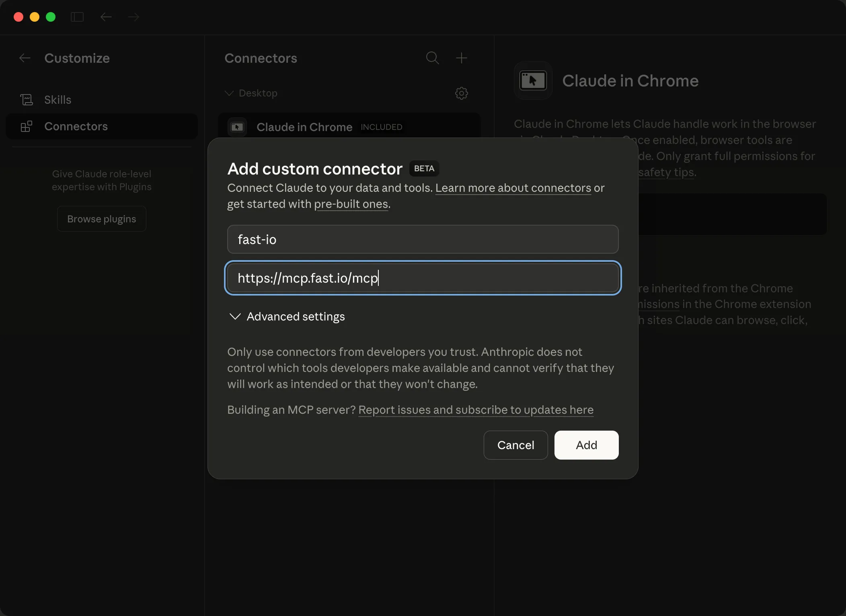Select Skills in the Customize sidebar
The width and height of the screenshot is (846, 616).
(x=57, y=99)
